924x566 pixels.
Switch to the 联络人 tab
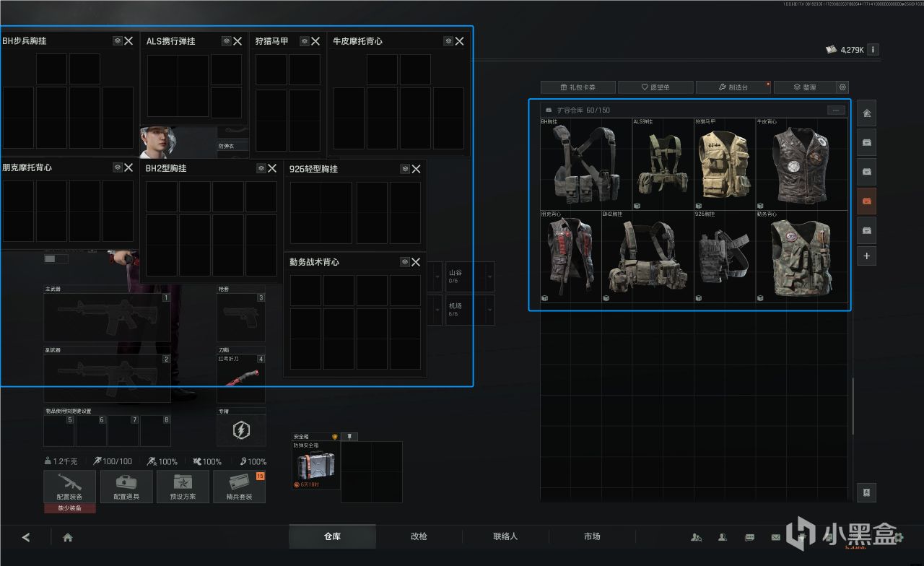[x=505, y=536]
